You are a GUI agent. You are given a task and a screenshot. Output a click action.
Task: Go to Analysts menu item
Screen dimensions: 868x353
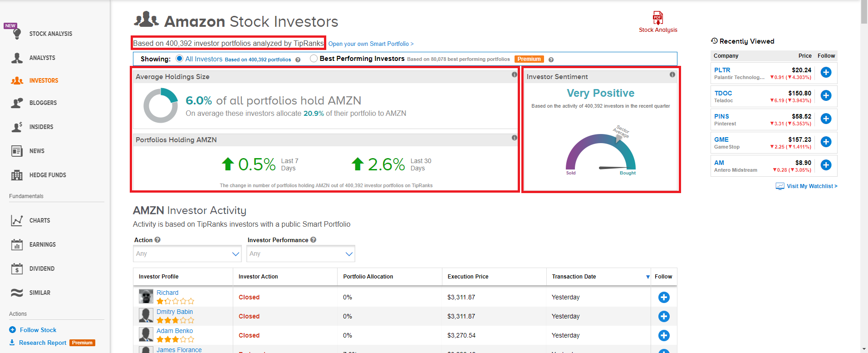click(x=42, y=58)
